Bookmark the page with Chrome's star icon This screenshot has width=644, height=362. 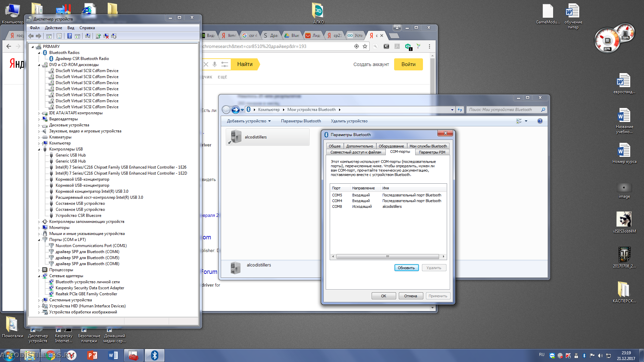coord(365,46)
